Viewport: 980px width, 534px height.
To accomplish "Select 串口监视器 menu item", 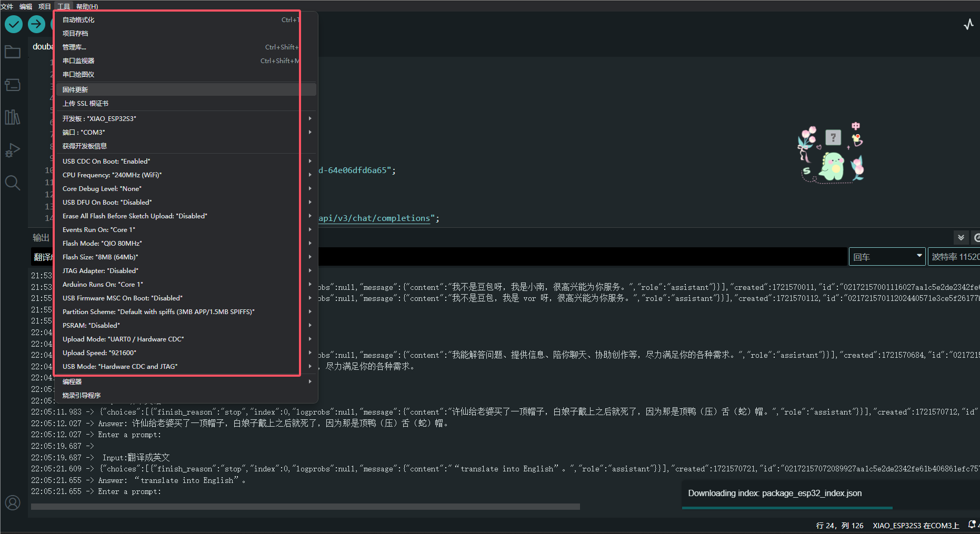I will (79, 61).
